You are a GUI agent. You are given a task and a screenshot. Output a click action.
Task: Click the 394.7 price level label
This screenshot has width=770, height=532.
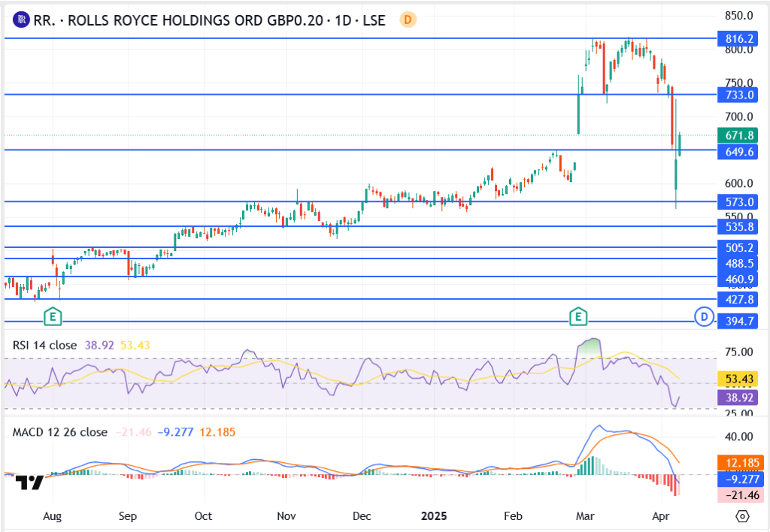[x=739, y=322]
